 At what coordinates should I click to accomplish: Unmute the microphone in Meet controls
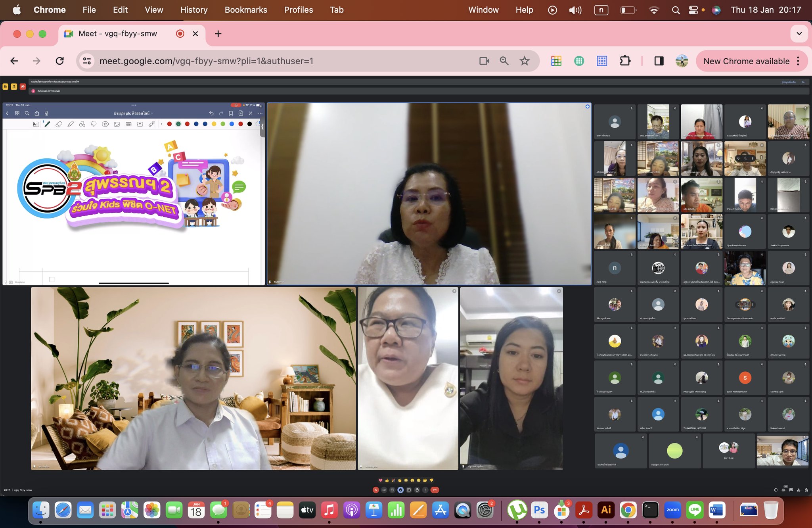click(x=376, y=490)
